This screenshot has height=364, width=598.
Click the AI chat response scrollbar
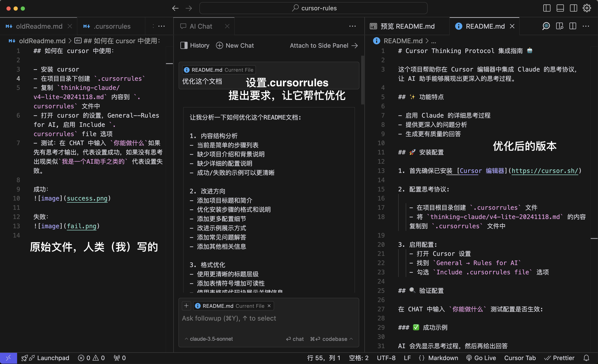click(x=362, y=80)
